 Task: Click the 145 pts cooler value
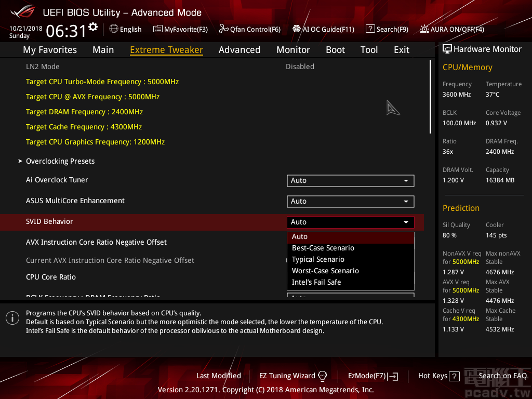[496, 235]
